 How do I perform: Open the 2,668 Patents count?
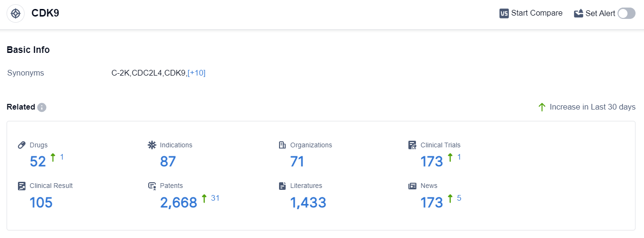tap(178, 203)
